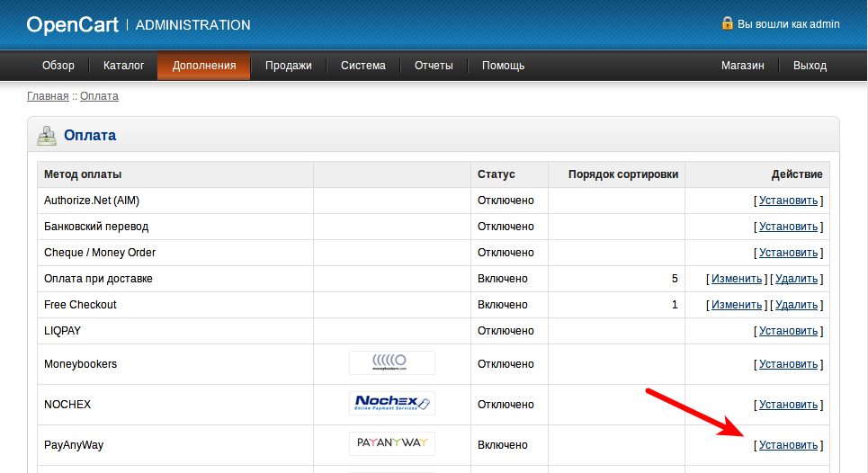Click the Nochex logo thumbnail
The image size is (868, 473).
[x=392, y=403]
